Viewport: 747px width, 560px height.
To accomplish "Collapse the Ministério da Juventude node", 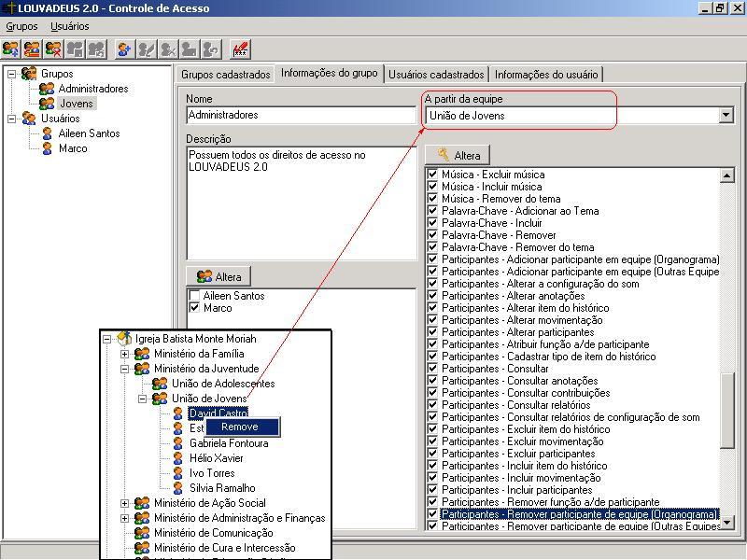I will (124, 369).
